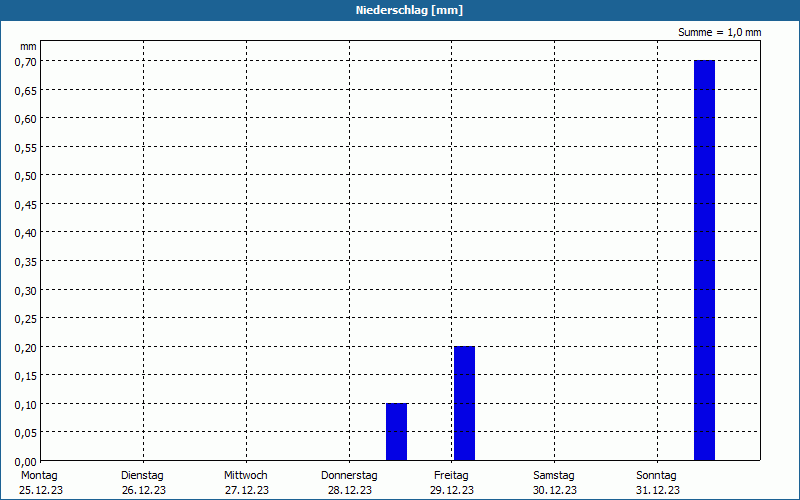
Task: Click the 0,15 y-axis value
Action: coord(26,377)
